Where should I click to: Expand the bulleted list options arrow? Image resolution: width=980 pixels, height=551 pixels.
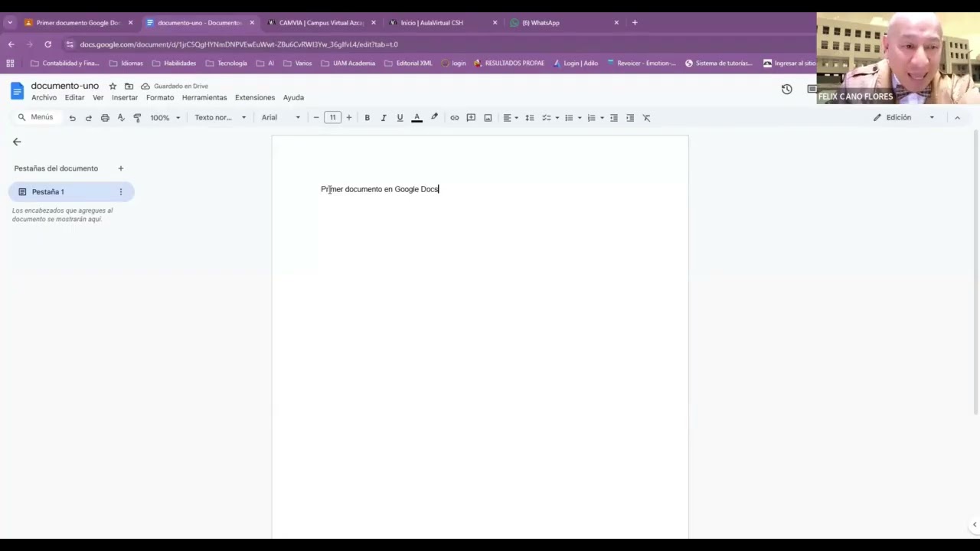(580, 118)
